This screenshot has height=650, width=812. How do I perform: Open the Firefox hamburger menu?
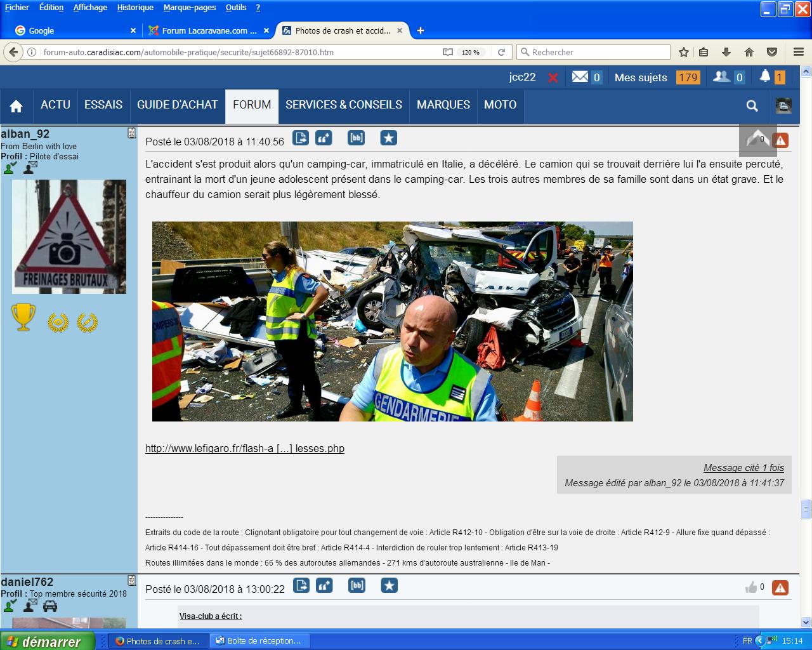(799, 52)
